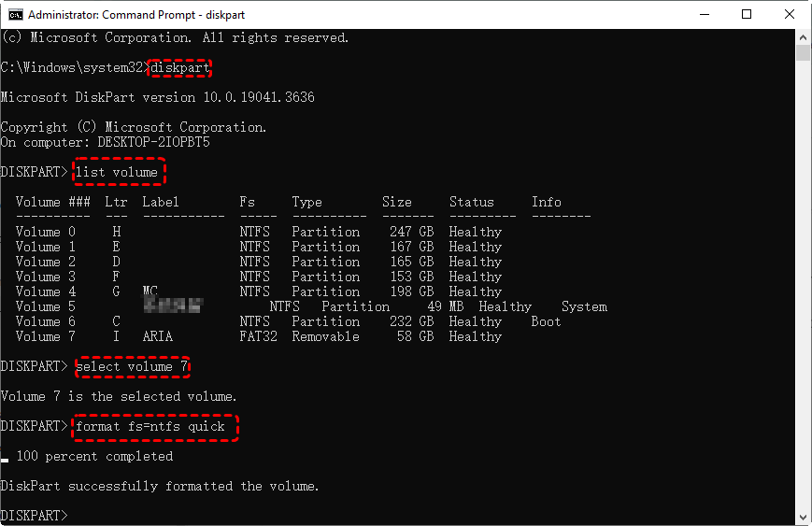Image resolution: width=812 pixels, height=526 pixels.
Task: Click the vertical scrollbar thumb
Action: coord(804,53)
